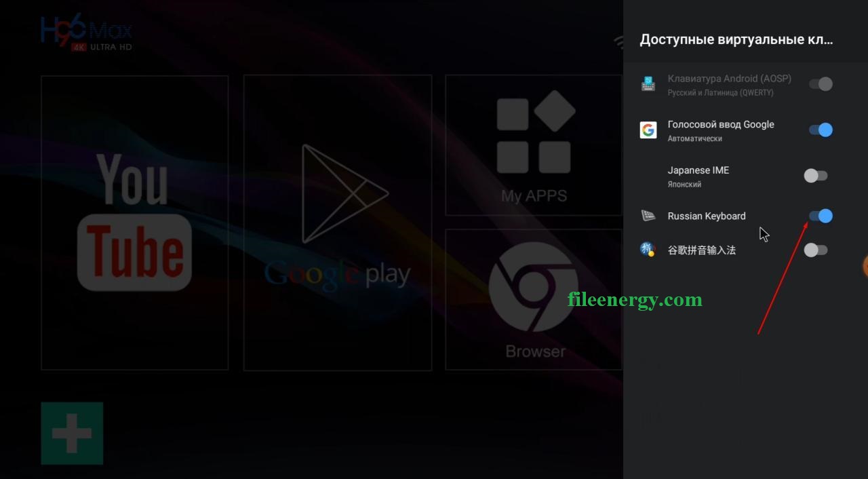Select the Голосовой ввод Google label
Image resolution: width=868 pixels, height=479 pixels.
[721, 124]
